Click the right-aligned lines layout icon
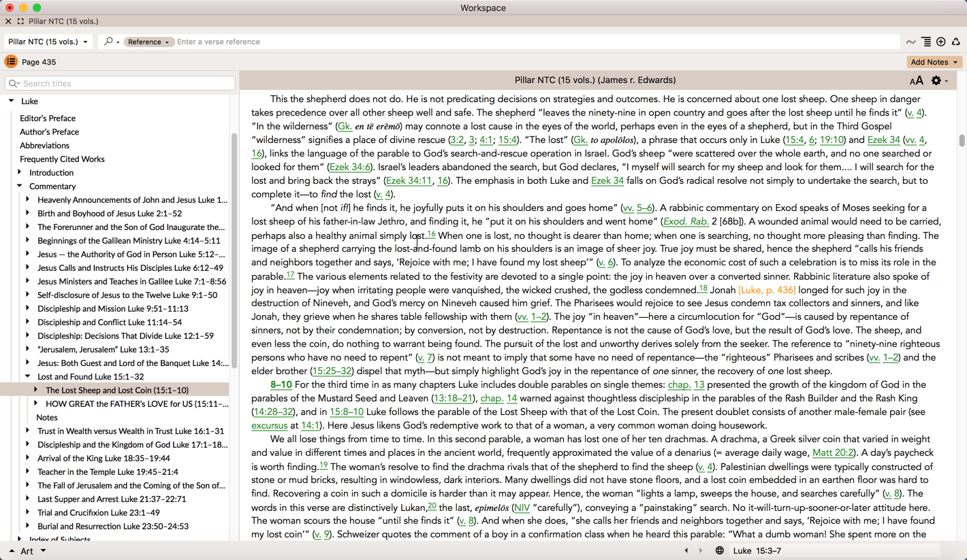Viewport: 967px width, 560px height. (926, 42)
